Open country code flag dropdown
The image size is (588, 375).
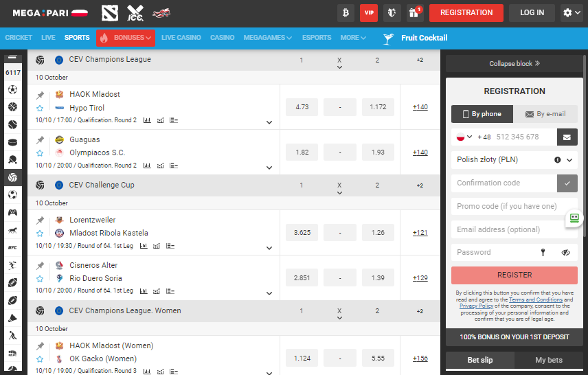[x=464, y=137]
